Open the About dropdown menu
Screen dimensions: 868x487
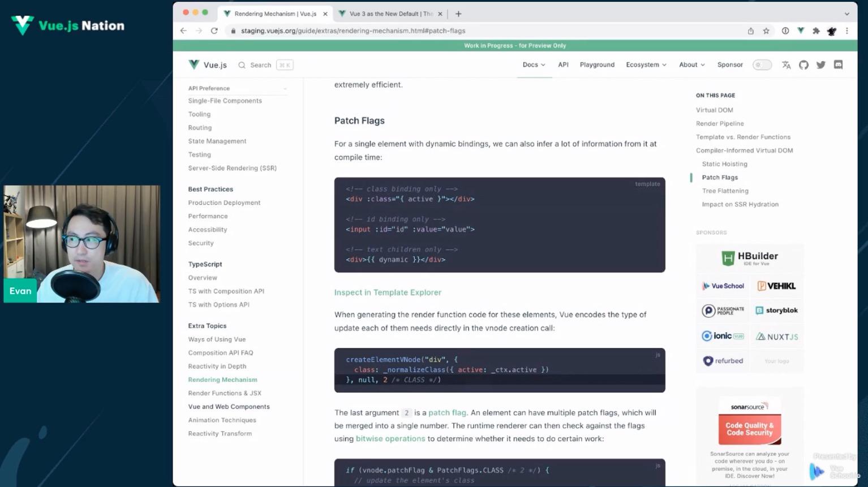point(691,65)
